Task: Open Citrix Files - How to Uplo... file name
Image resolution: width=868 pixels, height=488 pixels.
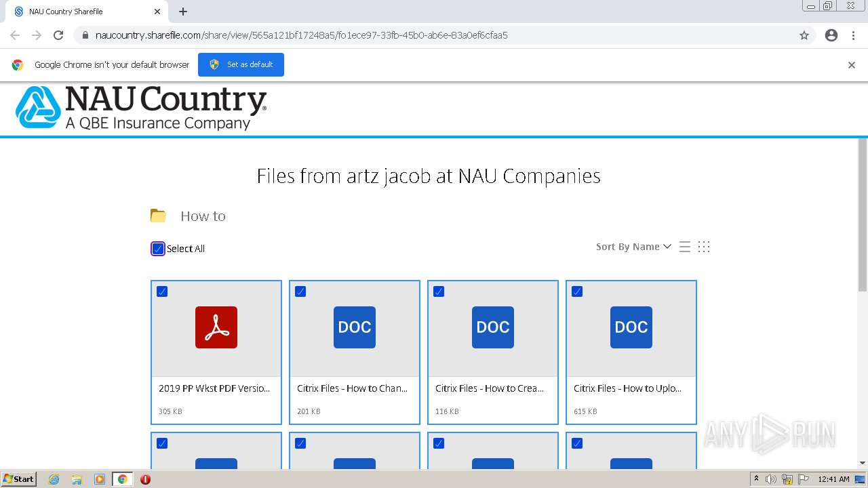Action: tap(628, 388)
